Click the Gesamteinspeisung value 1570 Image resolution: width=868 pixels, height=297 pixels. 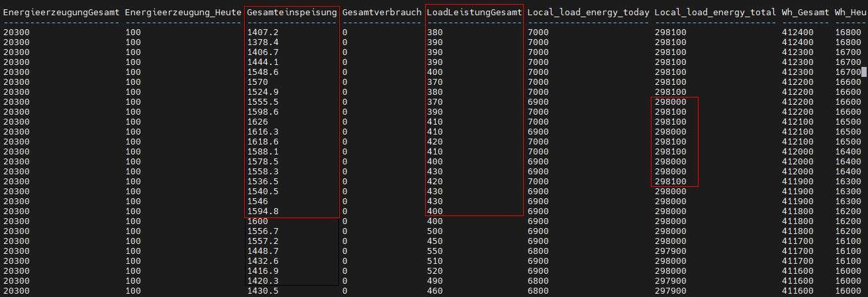(258, 82)
